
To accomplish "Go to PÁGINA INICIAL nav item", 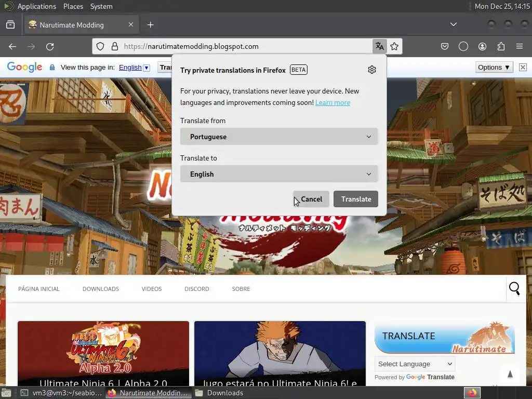I will 38,289.
